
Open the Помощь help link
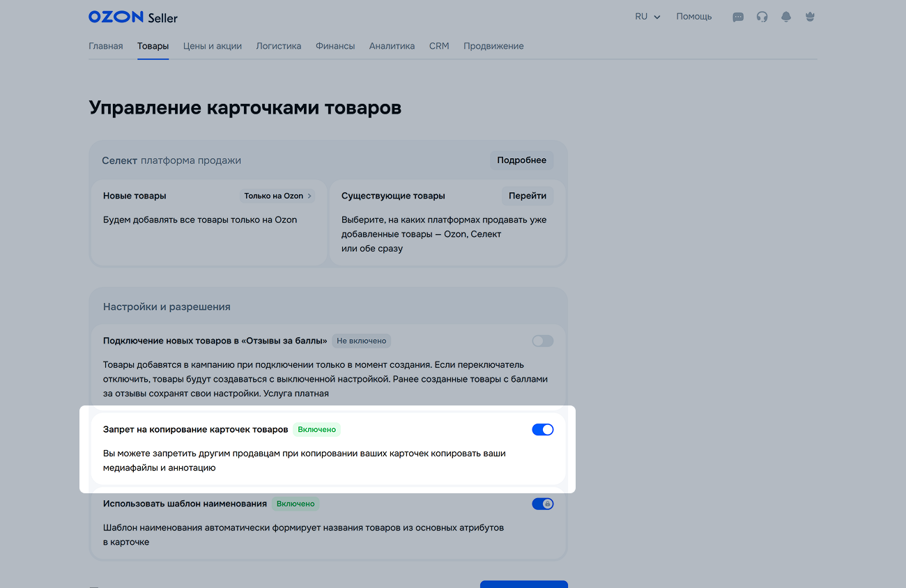click(693, 17)
